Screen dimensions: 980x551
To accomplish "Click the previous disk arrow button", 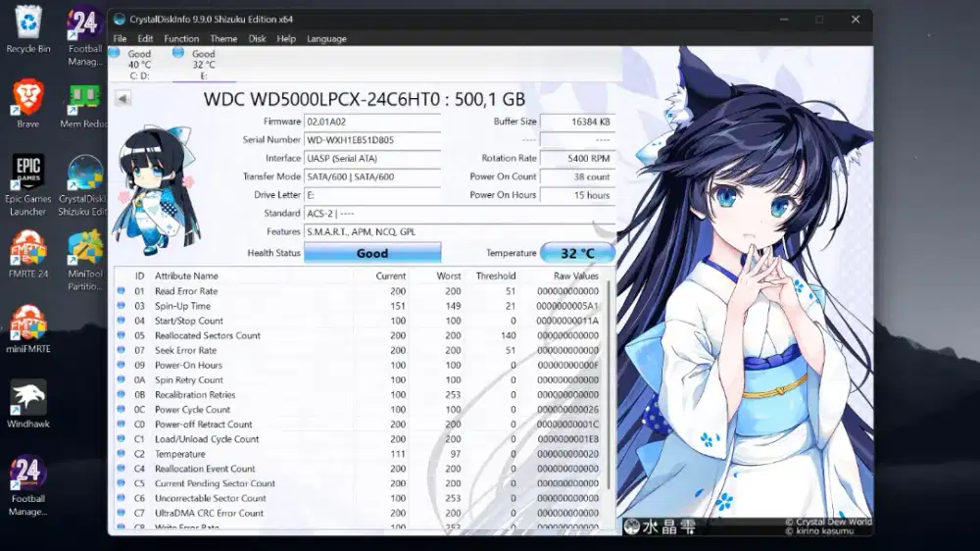I will click(123, 98).
